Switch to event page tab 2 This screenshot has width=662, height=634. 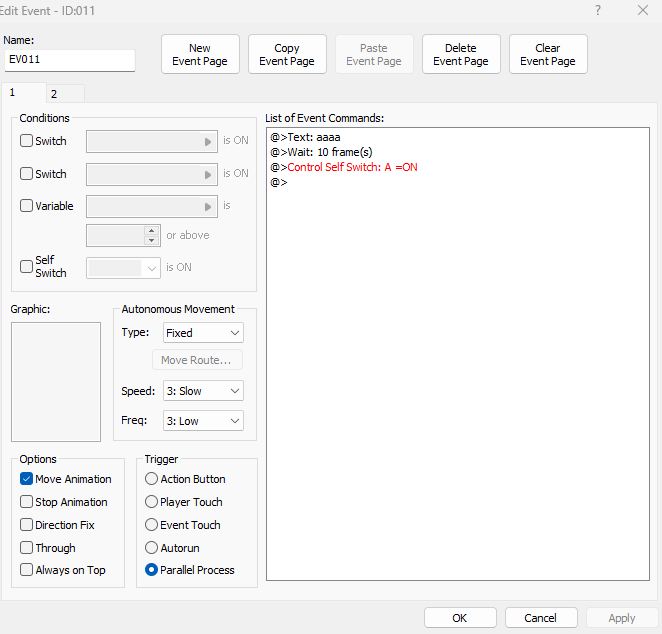point(54,94)
